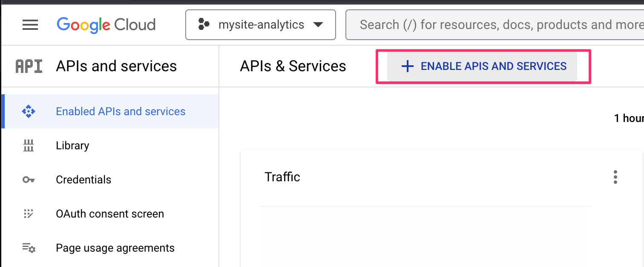Viewport: 644px width, 267px height.
Task: Click the Enabled APIs diamond icon
Action: click(x=29, y=112)
